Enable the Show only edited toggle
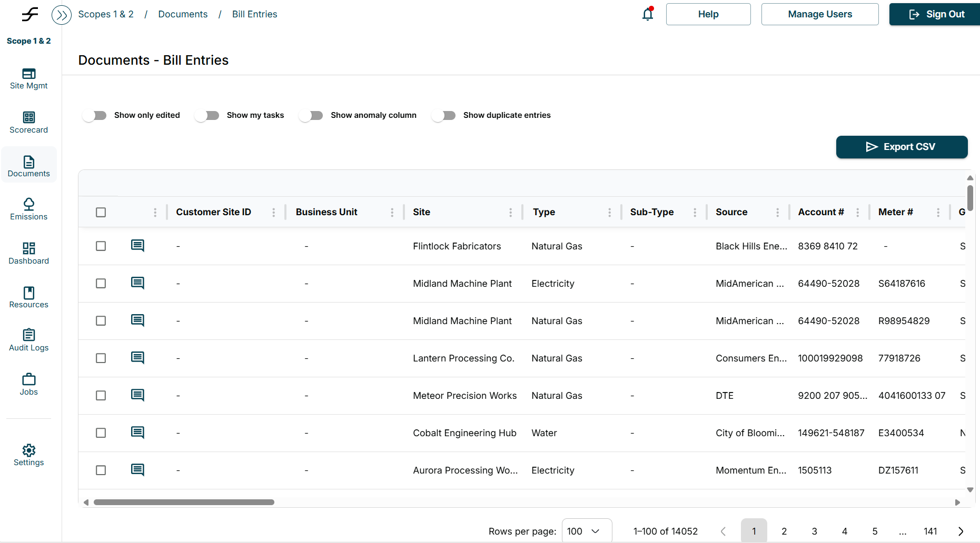Image resolution: width=980 pixels, height=543 pixels. pos(95,115)
